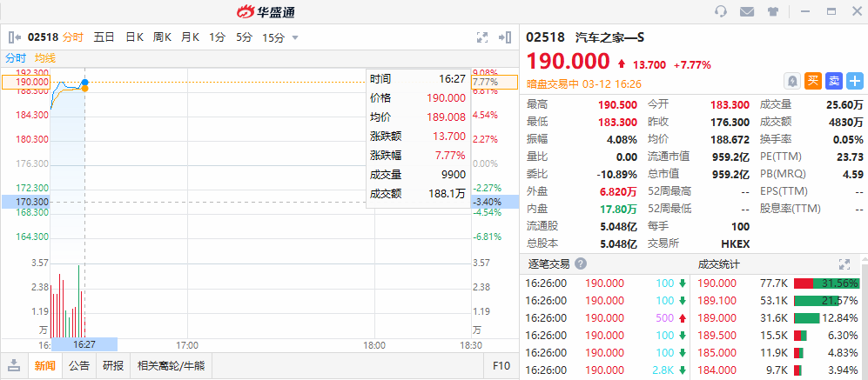The image size is (868, 380).
Task: Click the 交易所 value HKEX
Action: (735, 243)
